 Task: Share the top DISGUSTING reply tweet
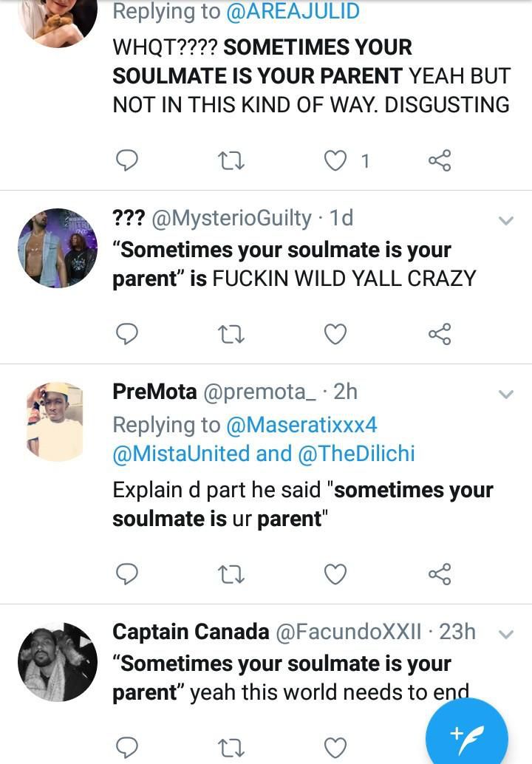point(440,160)
